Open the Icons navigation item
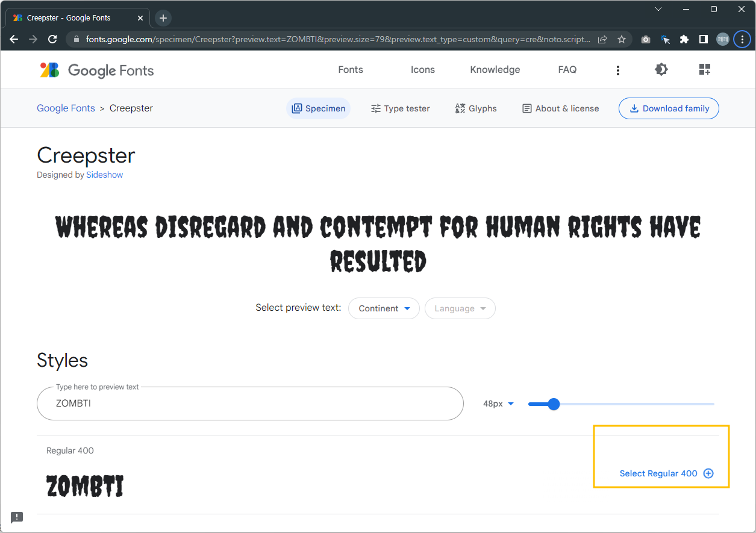This screenshot has height=533, width=756. tap(423, 70)
